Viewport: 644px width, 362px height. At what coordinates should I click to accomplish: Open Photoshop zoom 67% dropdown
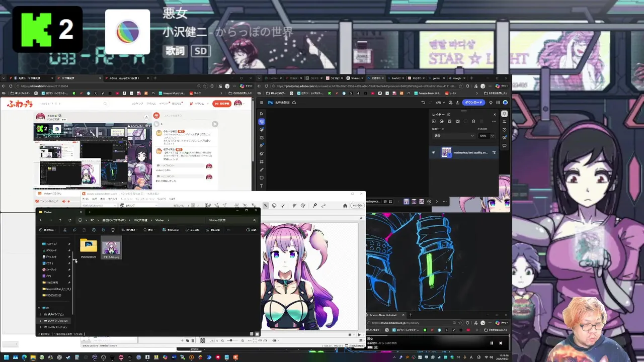[x=440, y=103]
